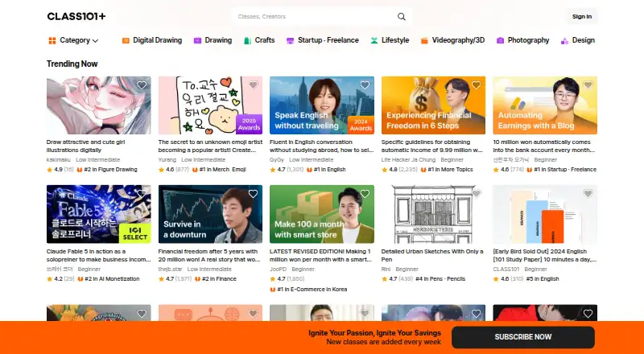Open the Photography category
Viewport: 644px width, 354px height.
pyautogui.click(x=522, y=40)
